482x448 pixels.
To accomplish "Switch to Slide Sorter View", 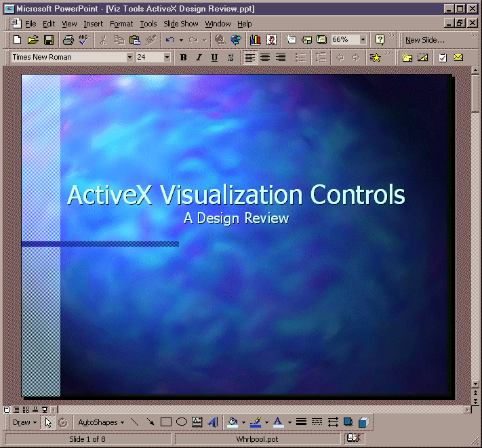I will (26, 409).
